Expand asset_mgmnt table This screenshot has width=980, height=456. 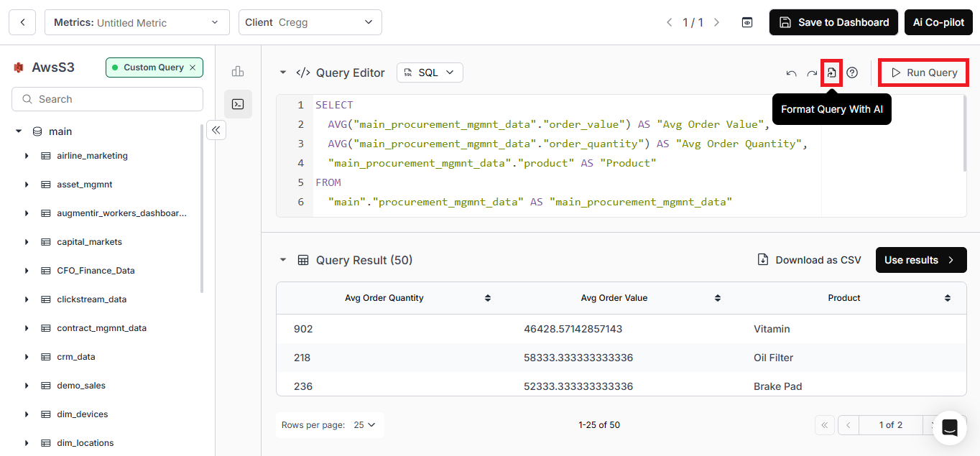[27, 185]
